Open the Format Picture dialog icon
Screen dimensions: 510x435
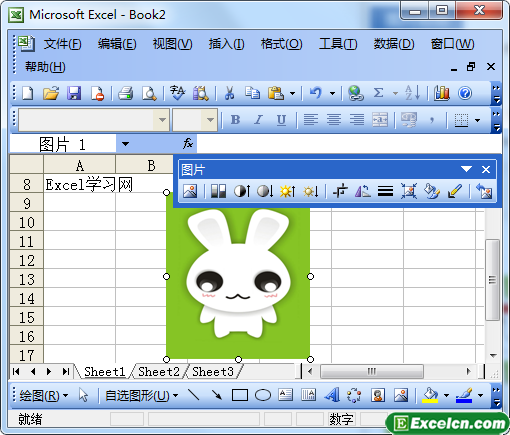[x=432, y=191]
